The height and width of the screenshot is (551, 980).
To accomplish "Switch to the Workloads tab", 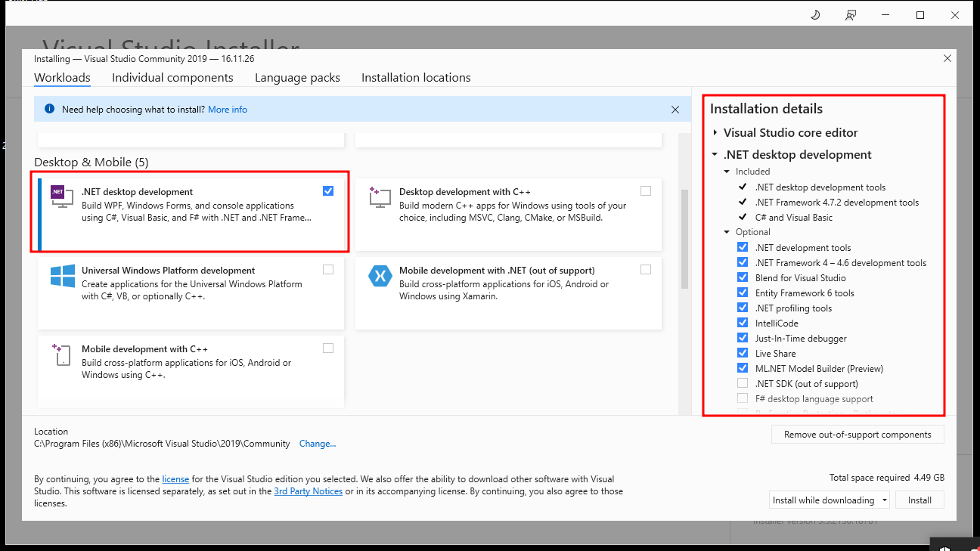I will coord(62,78).
